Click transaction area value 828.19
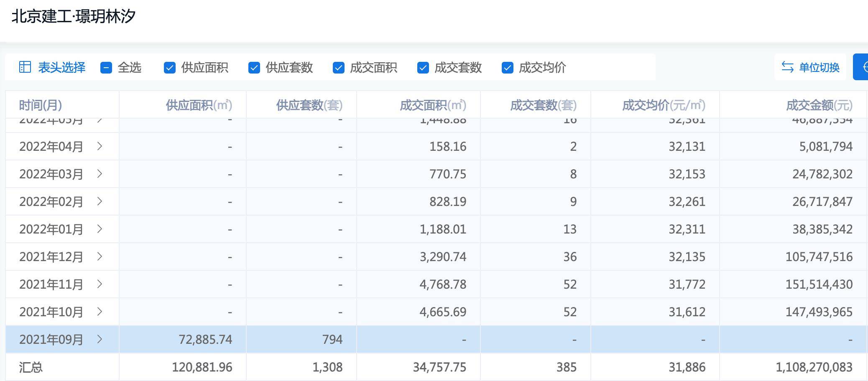Viewport: 868px width, 381px height. (x=448, y=201)
